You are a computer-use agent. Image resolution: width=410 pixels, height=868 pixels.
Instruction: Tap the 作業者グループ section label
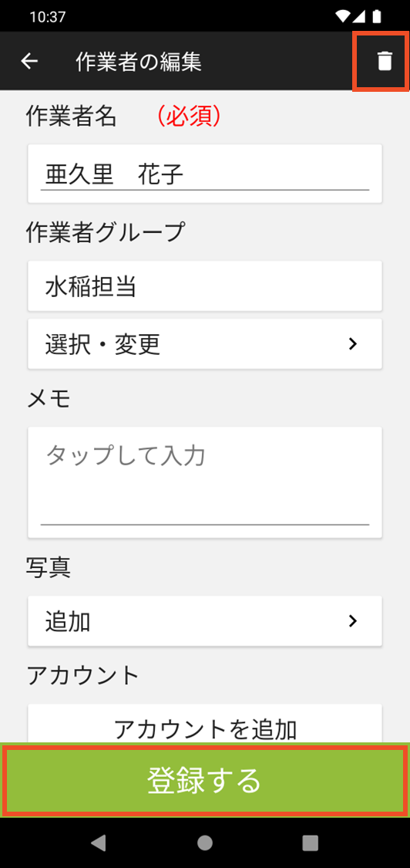105,231
